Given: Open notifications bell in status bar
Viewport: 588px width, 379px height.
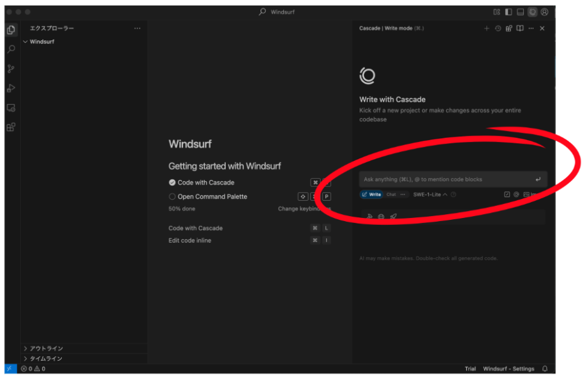Looking at the screenshot, I should pyautogui.click(x=545, y=369).
